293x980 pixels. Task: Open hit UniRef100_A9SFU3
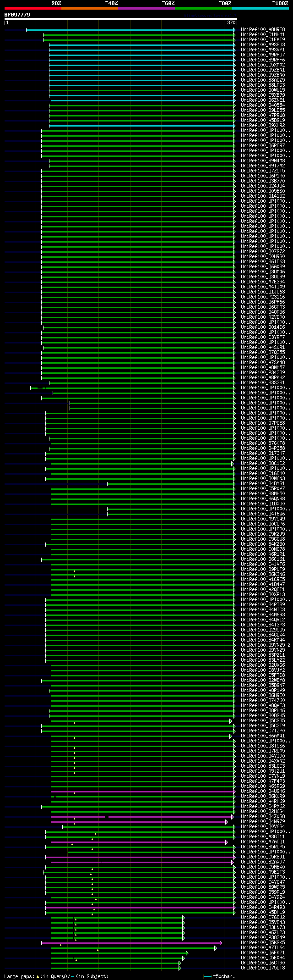tap(263, 45)
